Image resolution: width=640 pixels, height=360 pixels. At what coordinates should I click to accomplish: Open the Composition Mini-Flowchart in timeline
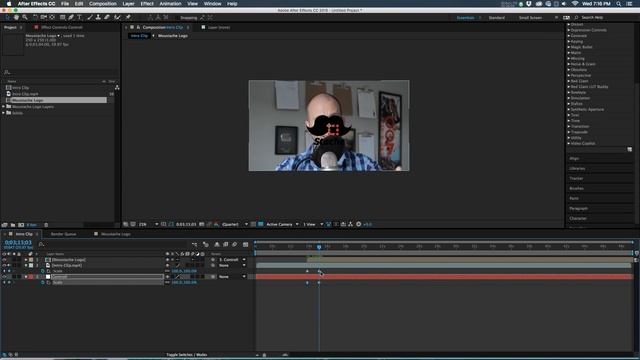point(194,244)
